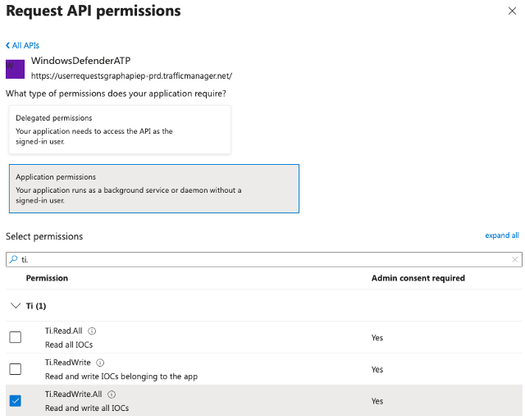
Task: Collapse the Ti (1) permission group
Action: (16, 306)
